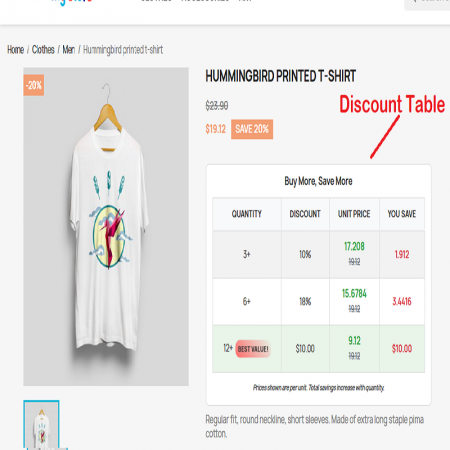450x450 pixels.
Task: Click the BEST VALUE! badge
Action: tap(253, 349)
